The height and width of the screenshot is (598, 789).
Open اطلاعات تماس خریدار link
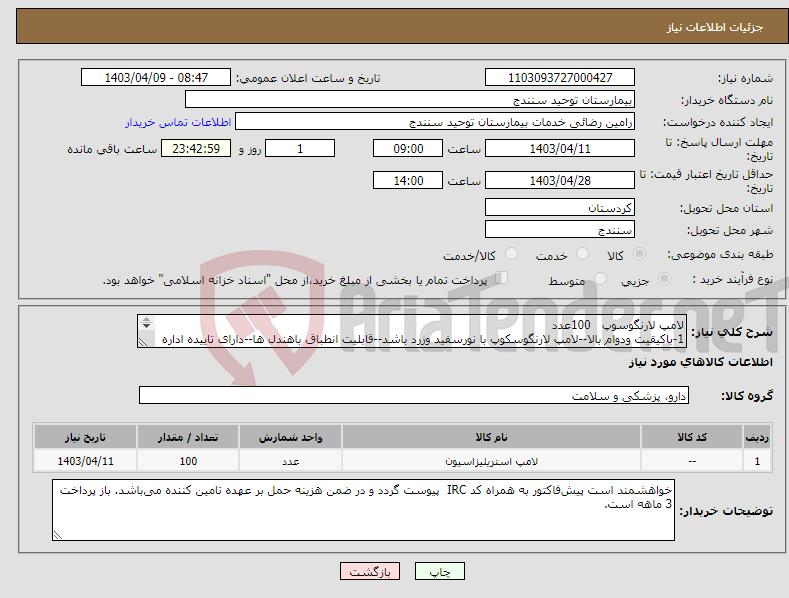pyautogui.click(x=178, y=122)
